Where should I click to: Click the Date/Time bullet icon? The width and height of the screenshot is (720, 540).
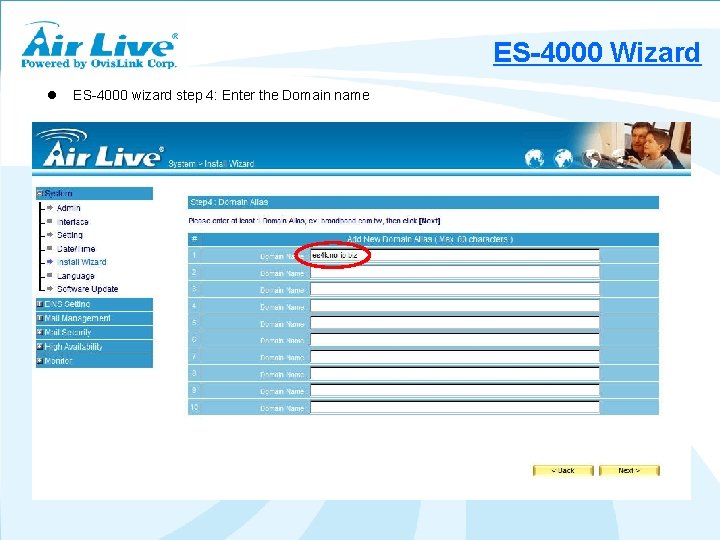point(50,248)
